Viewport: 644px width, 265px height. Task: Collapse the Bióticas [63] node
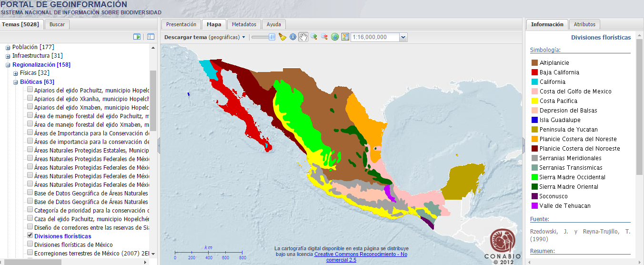[x=15, y=82]
